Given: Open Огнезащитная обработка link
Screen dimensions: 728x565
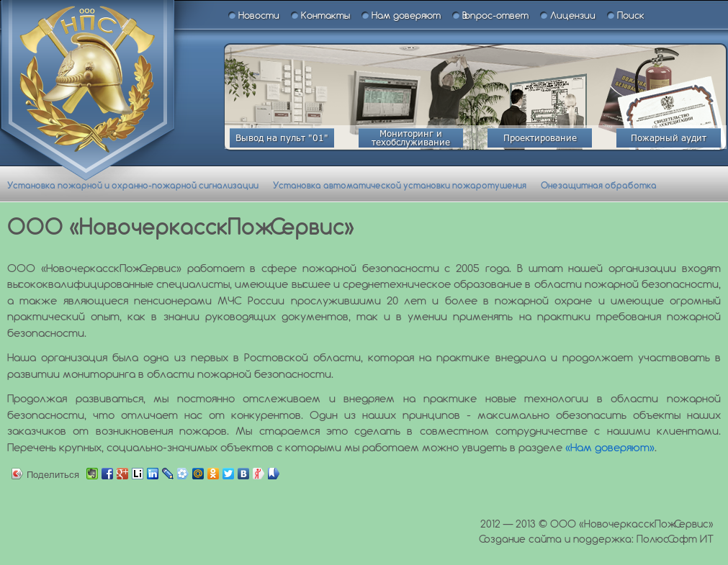Looking at the screenshot, I should 598,185.
